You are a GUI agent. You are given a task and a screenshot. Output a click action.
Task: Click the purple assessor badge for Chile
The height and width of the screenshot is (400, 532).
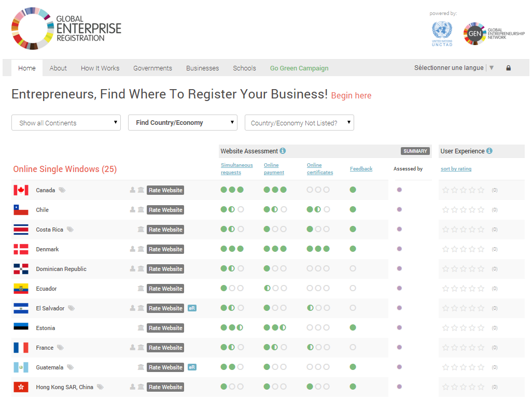[399, 209]
